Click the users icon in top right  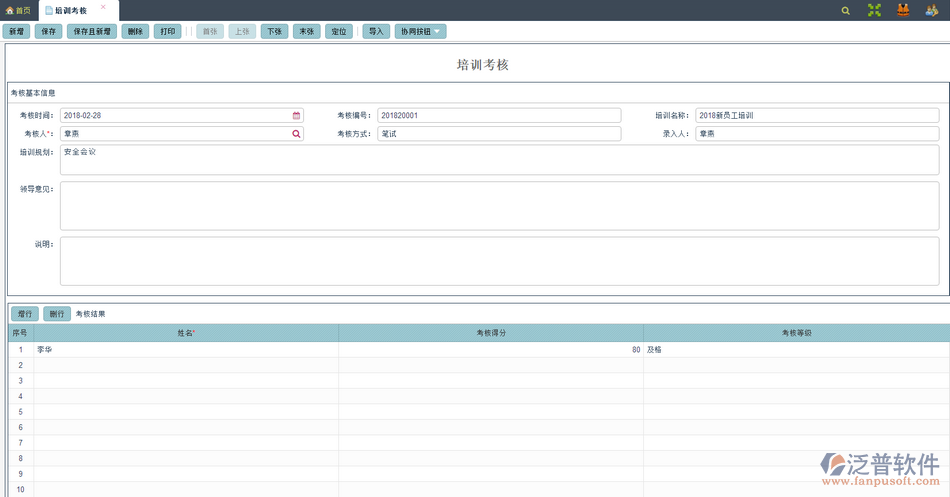tap(932, 10)
